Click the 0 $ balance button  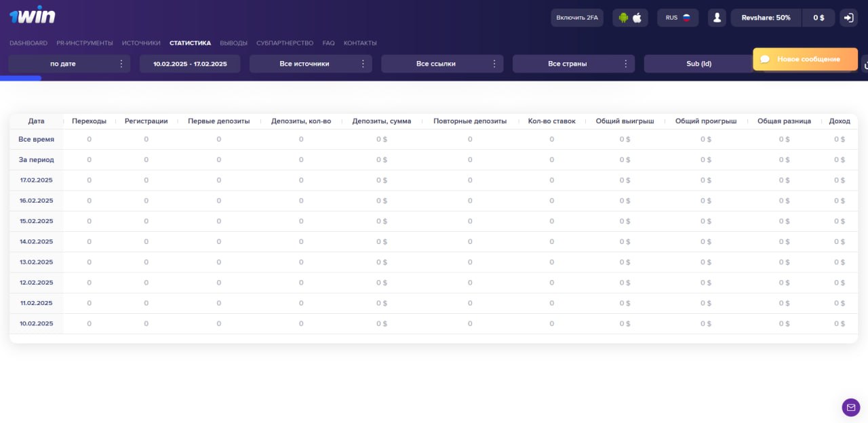(x=818, y=18)
